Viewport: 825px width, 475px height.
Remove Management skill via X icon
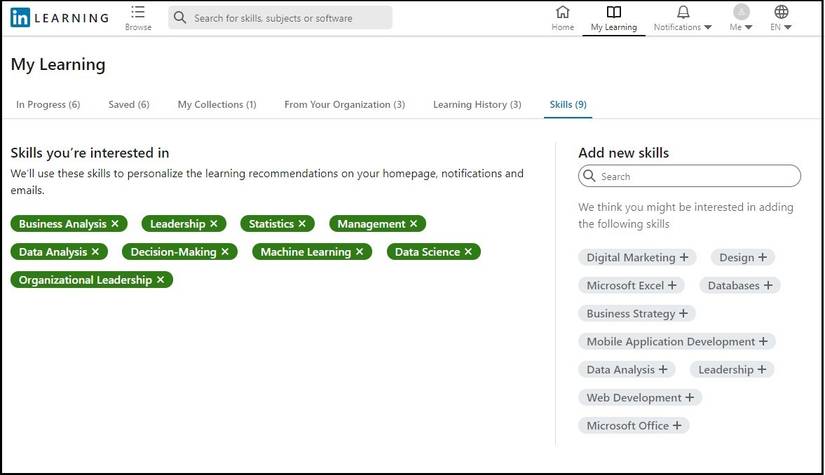[x=414, y=224]
